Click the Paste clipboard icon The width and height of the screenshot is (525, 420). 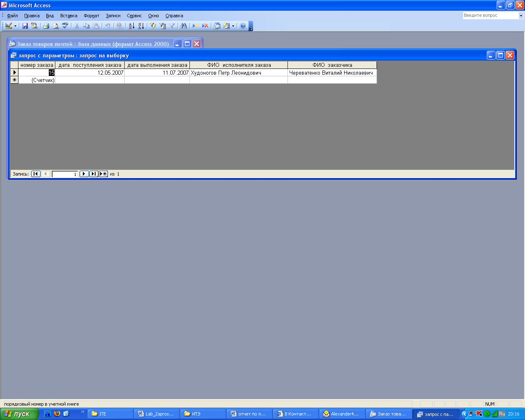point(96,26)
